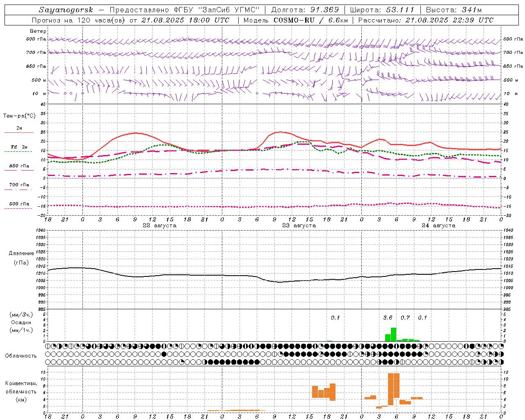Screen dimensions: 525x420
Task: Click the 'Модель COSMO-RU / 6.6км' text
Action: (296, 20)
